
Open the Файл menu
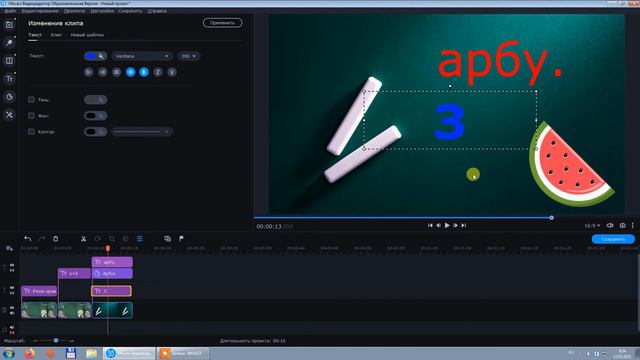point(10,11)
